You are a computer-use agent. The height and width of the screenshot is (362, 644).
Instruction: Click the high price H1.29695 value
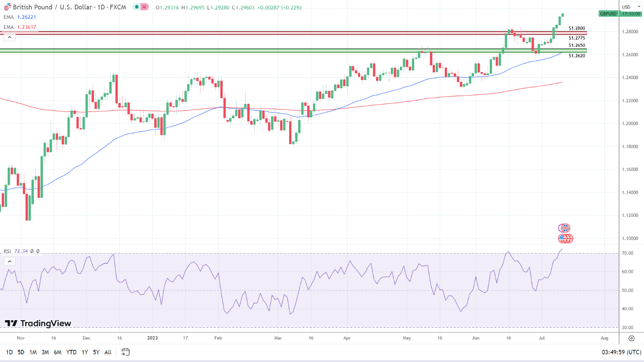pyautogui.click(x=193, y=8)
